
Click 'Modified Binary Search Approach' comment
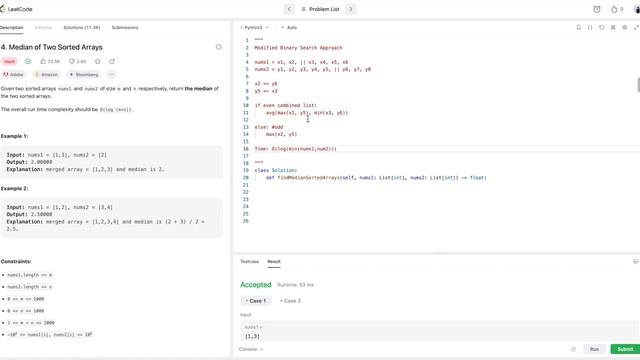tap(298, 48)
